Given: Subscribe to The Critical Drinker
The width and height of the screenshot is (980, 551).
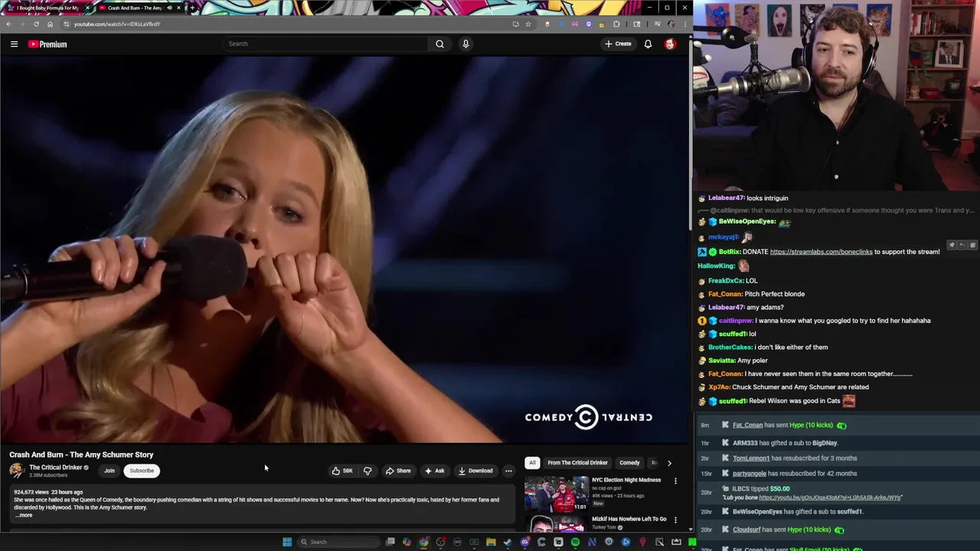Looking at the screenshot, I should [142, 471].
